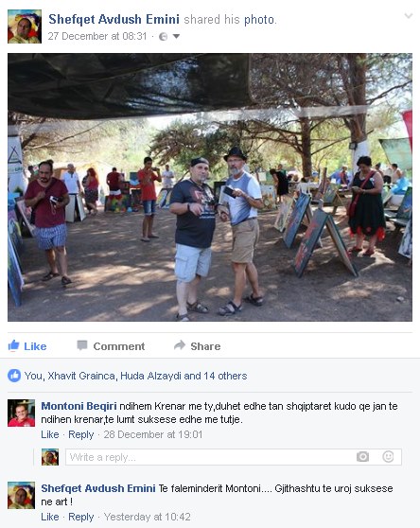Open the post options chevron at top right

tap(409, 16)
